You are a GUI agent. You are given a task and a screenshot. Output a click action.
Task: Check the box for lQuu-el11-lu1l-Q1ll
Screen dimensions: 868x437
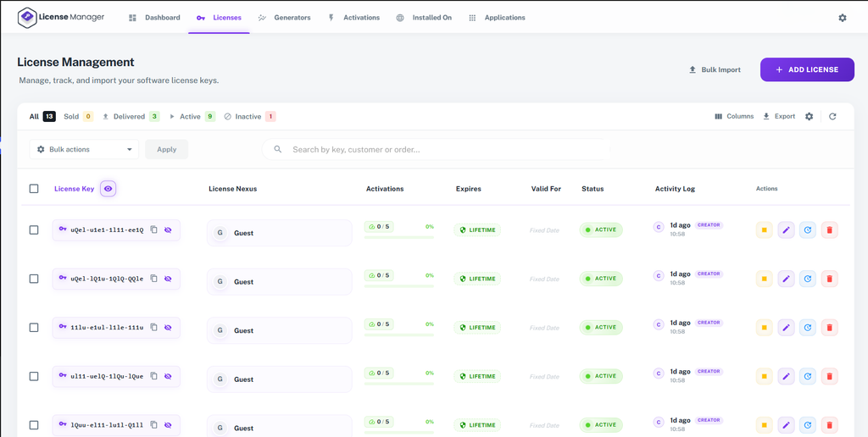[34, 425]
